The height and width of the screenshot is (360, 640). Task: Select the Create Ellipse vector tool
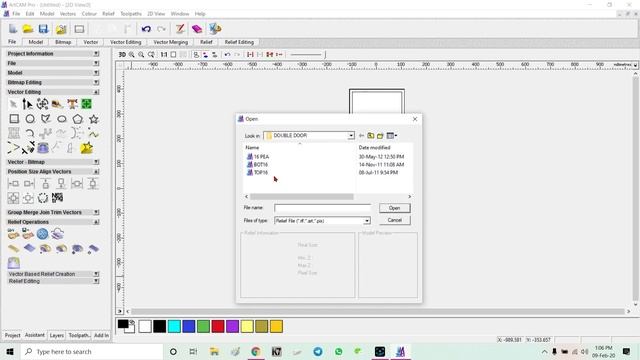[x=62, y=119]
